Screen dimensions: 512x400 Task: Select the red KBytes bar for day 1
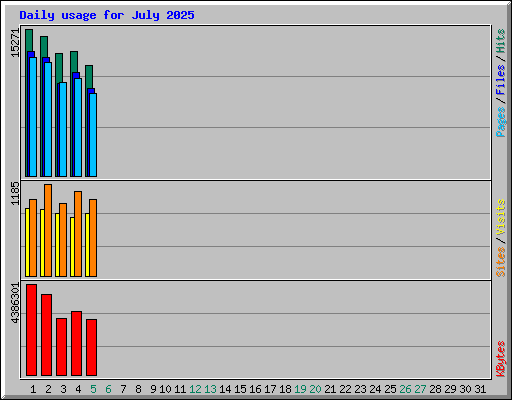click(31, 330)
